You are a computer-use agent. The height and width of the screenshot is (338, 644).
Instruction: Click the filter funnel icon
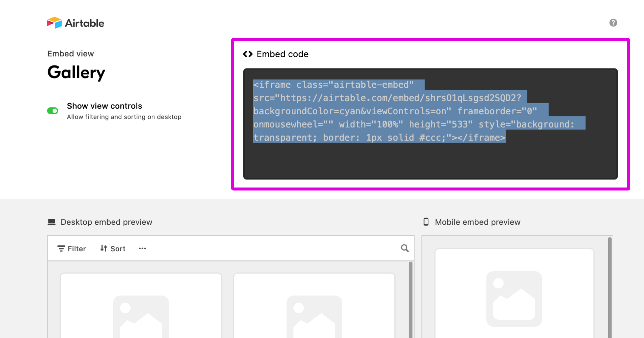61,248
